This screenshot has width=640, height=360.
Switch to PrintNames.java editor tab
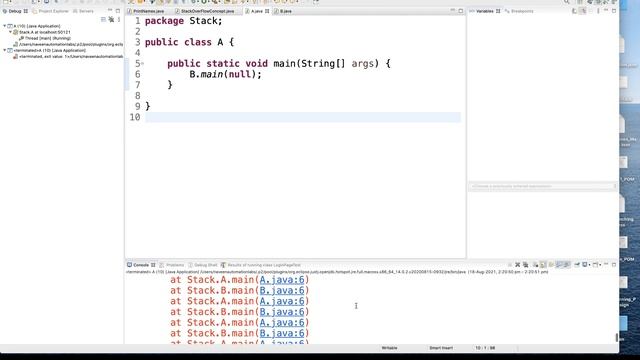point(146,11)
